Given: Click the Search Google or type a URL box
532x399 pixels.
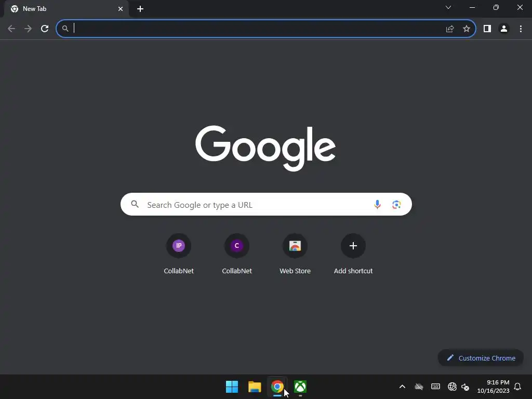Looking at the screenshot, I should pos(266,204).
